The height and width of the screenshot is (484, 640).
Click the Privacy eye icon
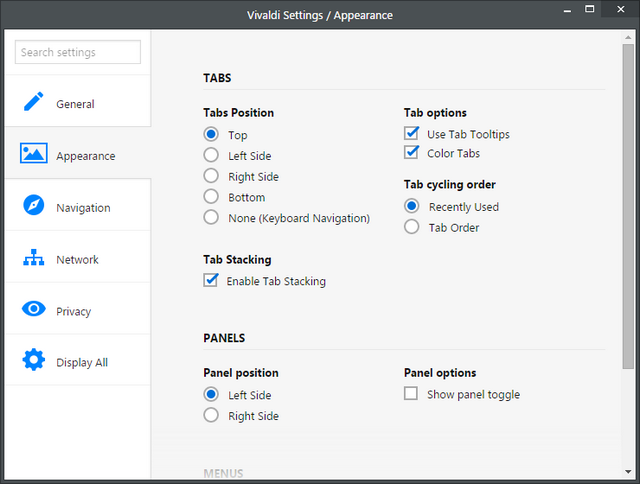click(33, 309)
